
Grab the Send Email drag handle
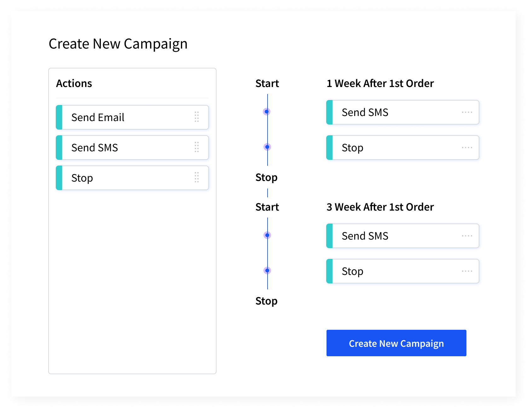tap(197, 117)
